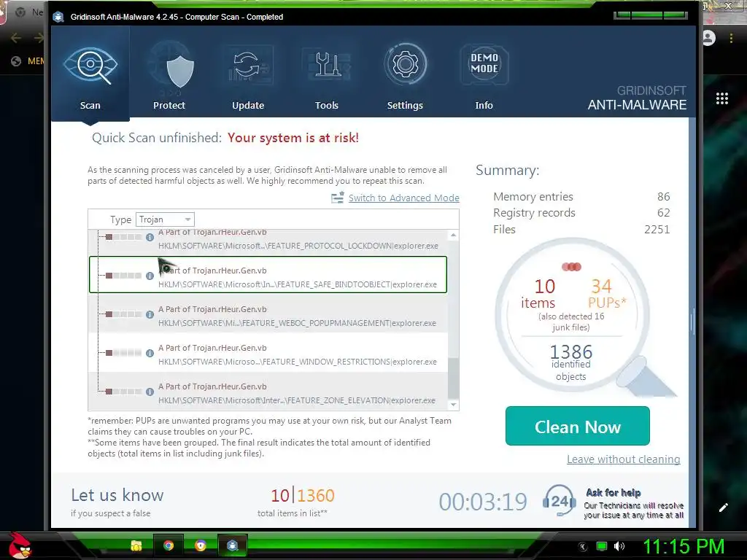Click threat level bar of FEATURE_WEBOC_POPUPMANAGEMENT entry
This screenshot has height=560, width=747.
(x=123, y=314)
